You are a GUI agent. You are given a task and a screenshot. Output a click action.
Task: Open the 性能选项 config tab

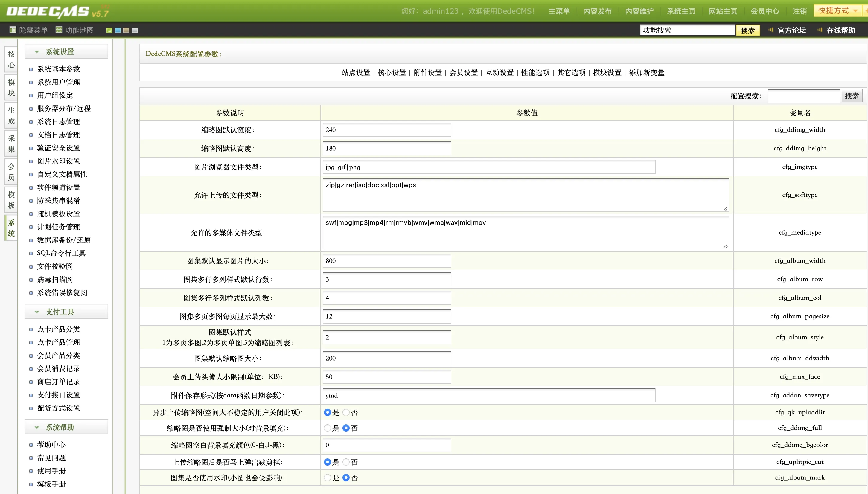pyautogui.click(x=535, y=73)
